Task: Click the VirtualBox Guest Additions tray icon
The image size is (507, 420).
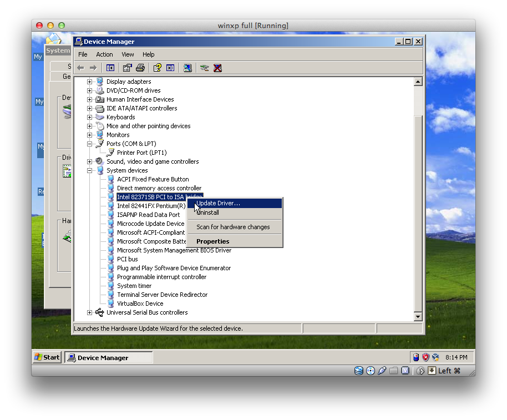Action: pyautogui.click(x=435, y=357)
